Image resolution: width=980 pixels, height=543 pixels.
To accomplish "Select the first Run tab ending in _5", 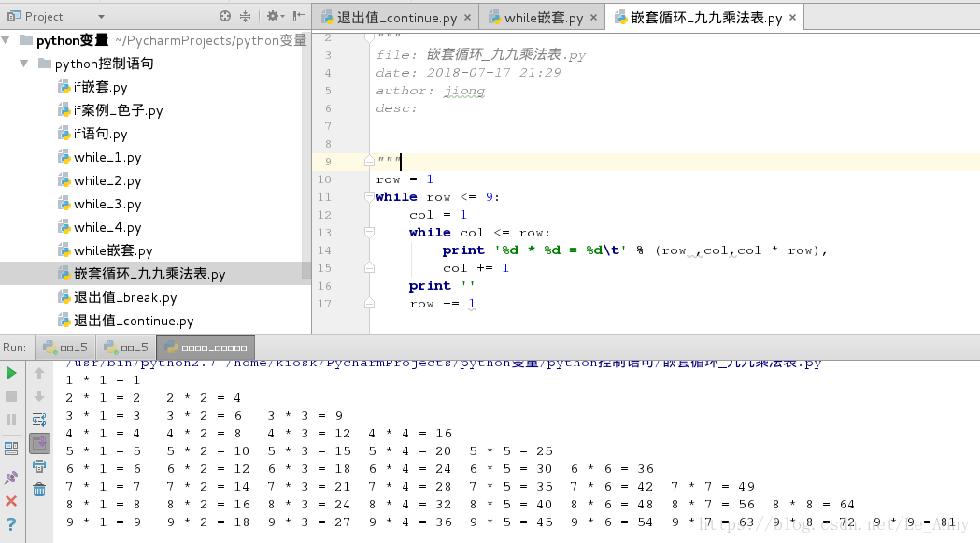I will coord(65,347).
